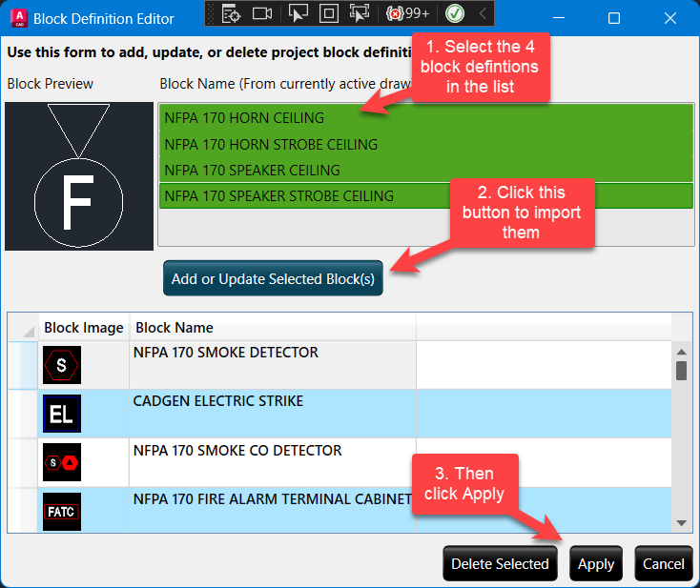Activate the select element pointer icon
The height and width of the screenshot is (588, 700).
(x=298, y=14)
